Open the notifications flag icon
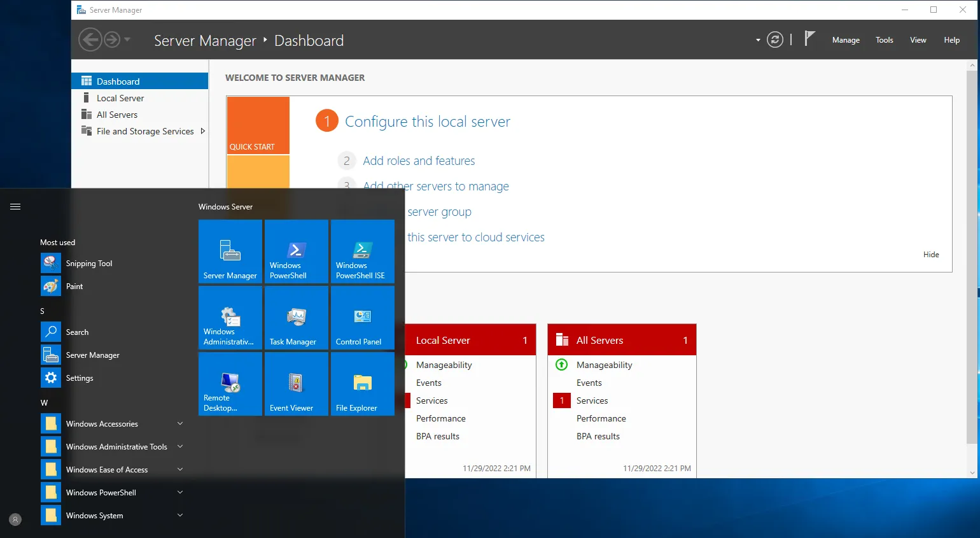This screenshot has height=538, width=980. (809, 39)
